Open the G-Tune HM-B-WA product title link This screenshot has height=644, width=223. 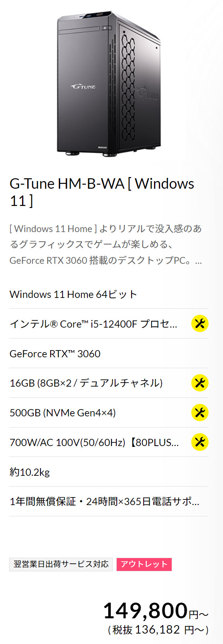102,192
